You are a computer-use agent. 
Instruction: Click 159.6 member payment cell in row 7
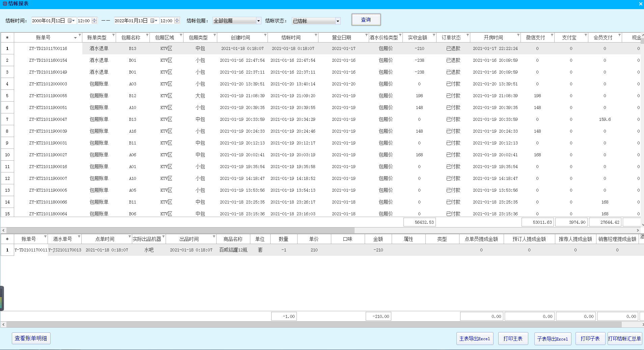pyautogui.click(x=605, y=119)
